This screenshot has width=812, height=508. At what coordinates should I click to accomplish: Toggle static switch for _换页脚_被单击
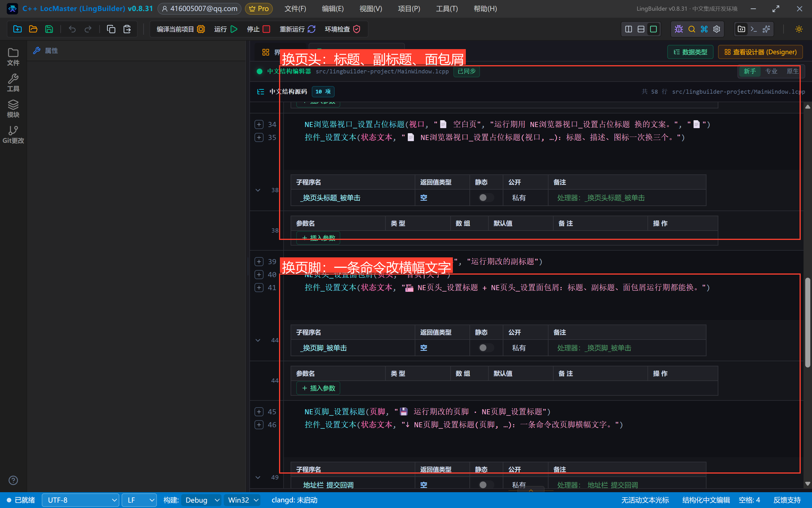coord(486,348)
